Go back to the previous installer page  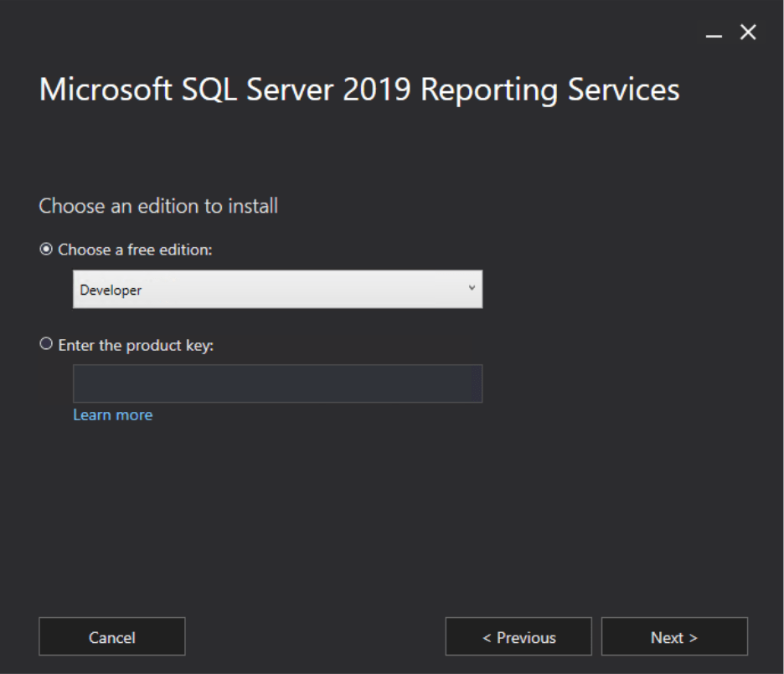click(518, 636)
